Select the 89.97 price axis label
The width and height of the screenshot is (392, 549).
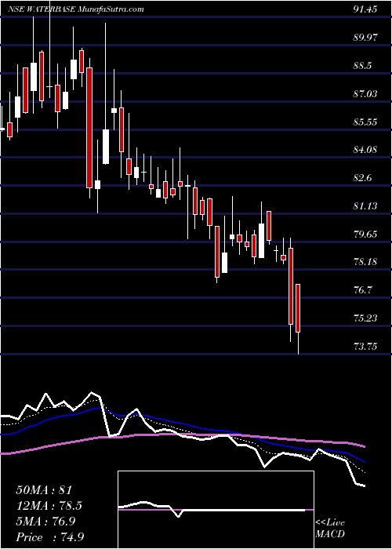[x=365, y=38]
